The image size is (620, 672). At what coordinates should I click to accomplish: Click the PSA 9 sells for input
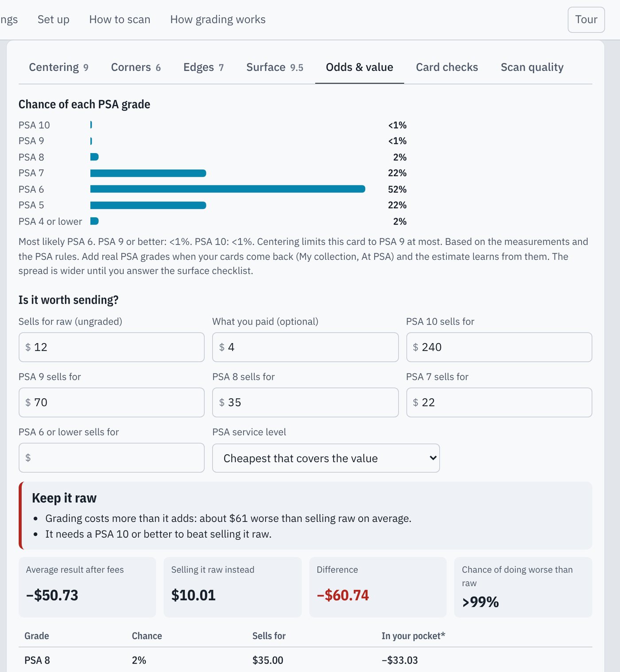click(x=112, y=402)
